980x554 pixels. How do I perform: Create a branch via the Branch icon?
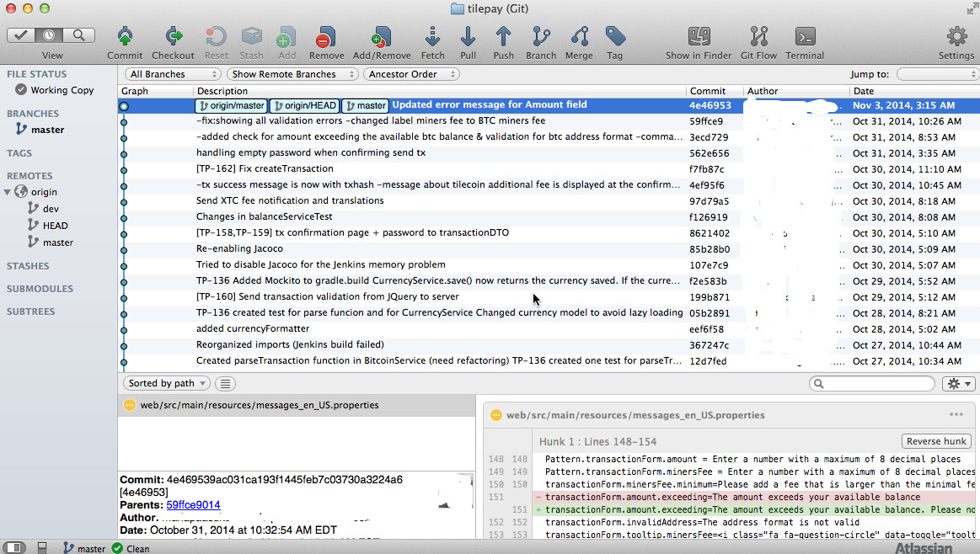[x=541, y=37]
